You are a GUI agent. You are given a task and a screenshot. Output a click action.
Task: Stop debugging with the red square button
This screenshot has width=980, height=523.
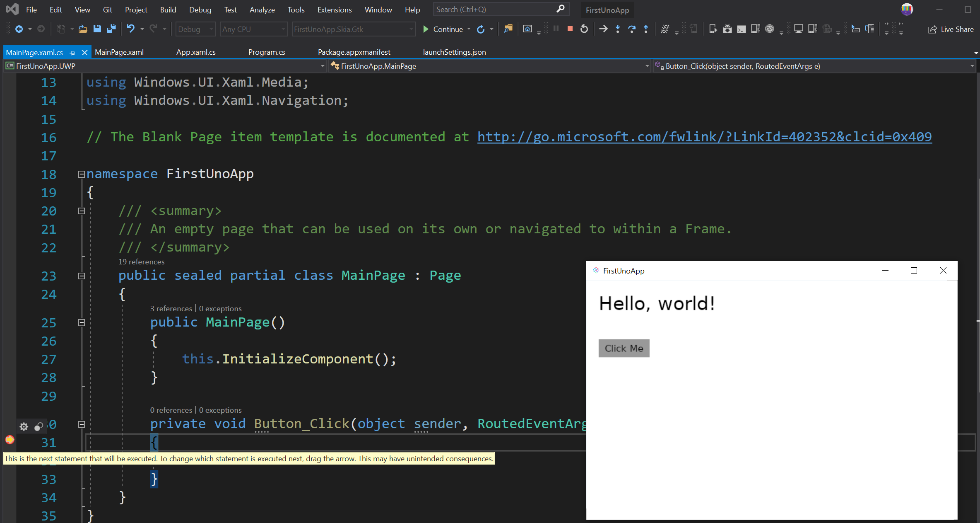tap(570, 29)
